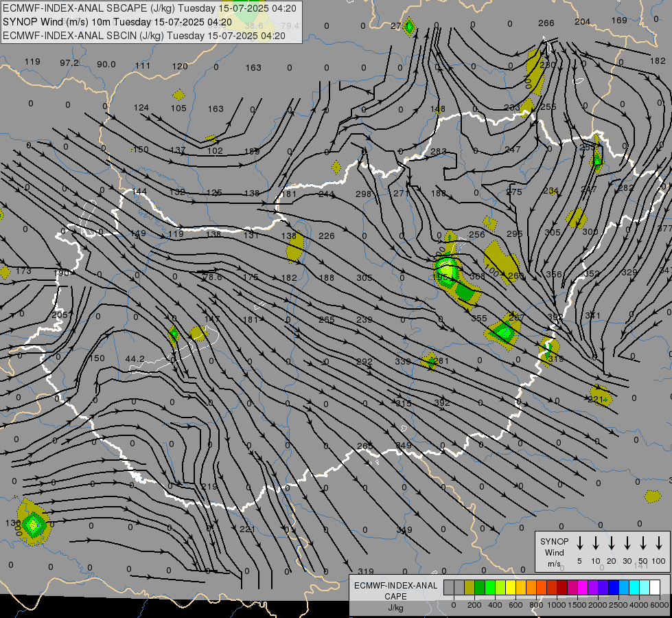Click the map value 341
Viewport: 672px width, 618px height.
[592, 316]
